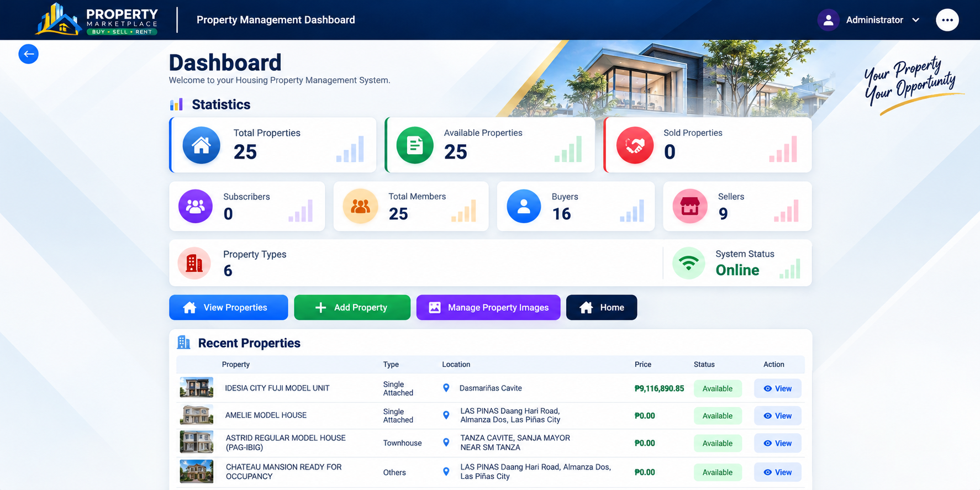980x490 pixels.
Task: Expand the Administrator dropdown chevron
Action: (x=915, y=20)
